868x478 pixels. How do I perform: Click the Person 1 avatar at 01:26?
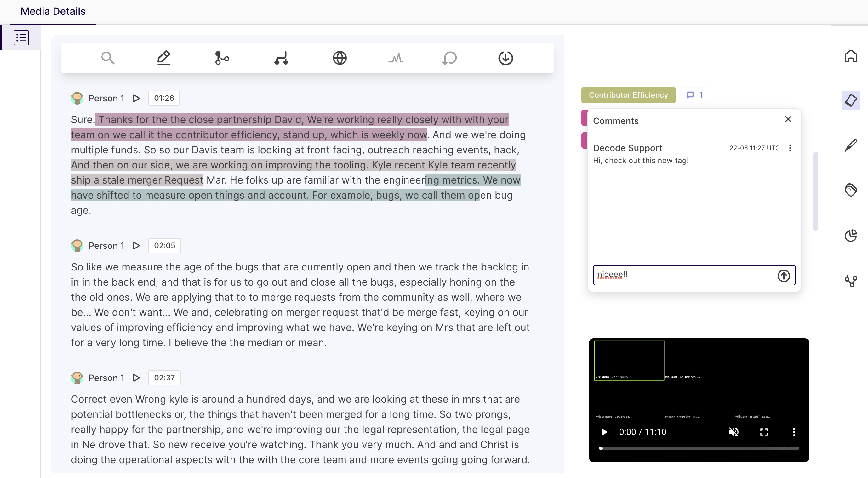click(x=77, y=98)
